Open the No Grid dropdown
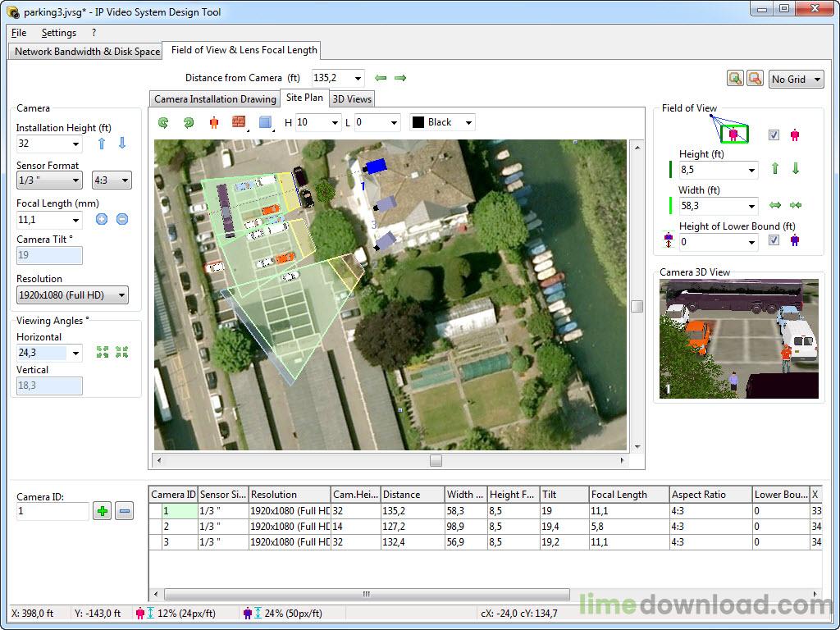The image size is (840, 630). pos(795,79)
